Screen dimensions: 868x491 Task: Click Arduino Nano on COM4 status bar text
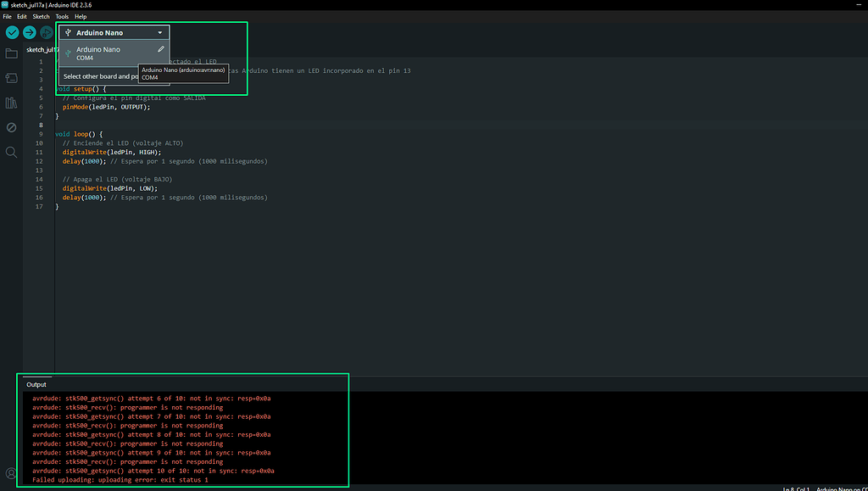(843, 488)
